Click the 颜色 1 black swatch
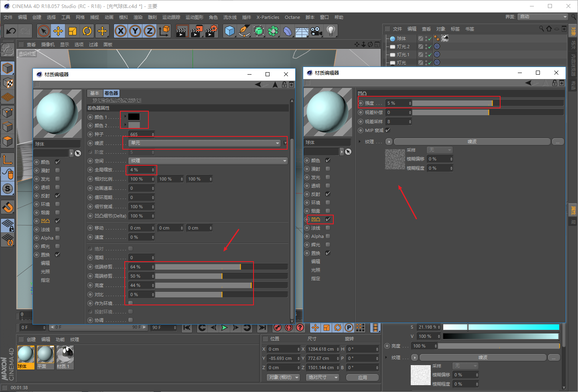 [x=134, y=117]
